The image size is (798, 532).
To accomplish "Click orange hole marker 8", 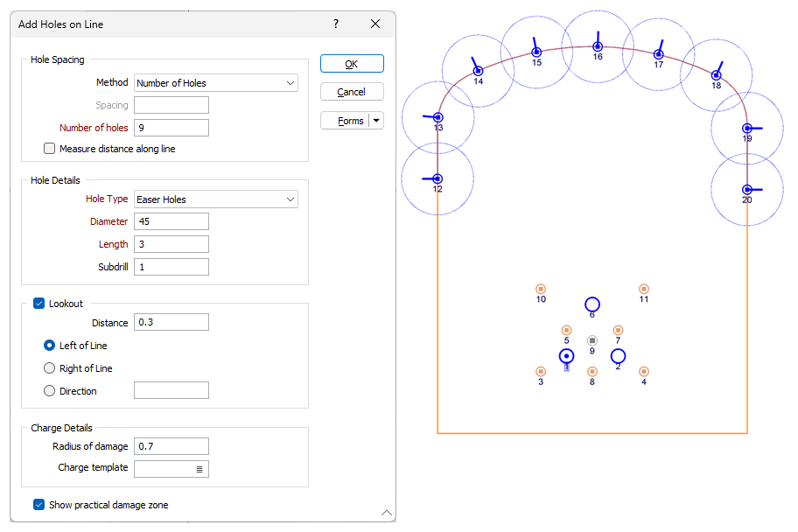I will coord(591,372).
